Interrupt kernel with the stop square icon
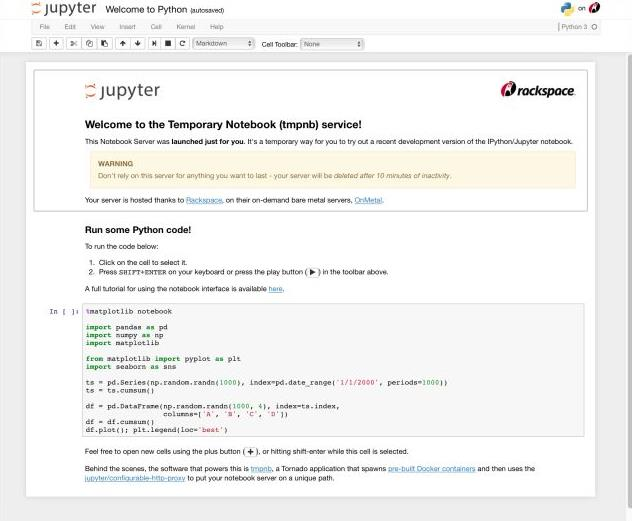The image size is (632, 521). pos(168,44)
